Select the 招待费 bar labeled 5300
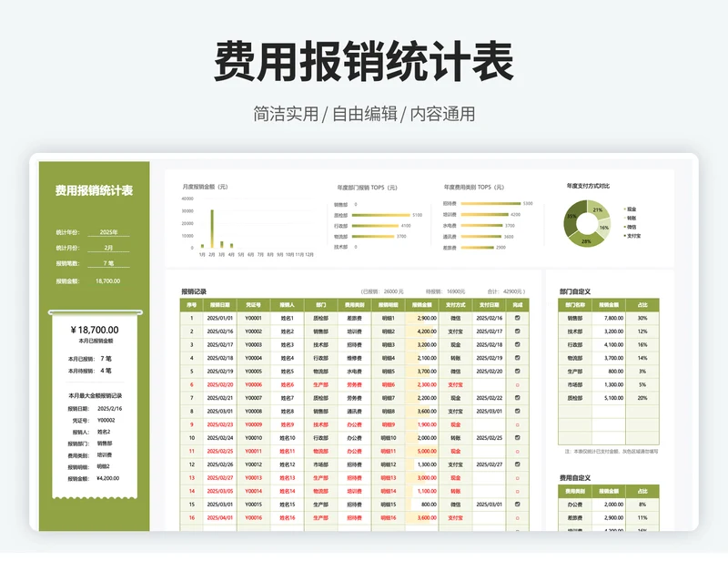This screenshot has height=561, width=728. (490, 204)
